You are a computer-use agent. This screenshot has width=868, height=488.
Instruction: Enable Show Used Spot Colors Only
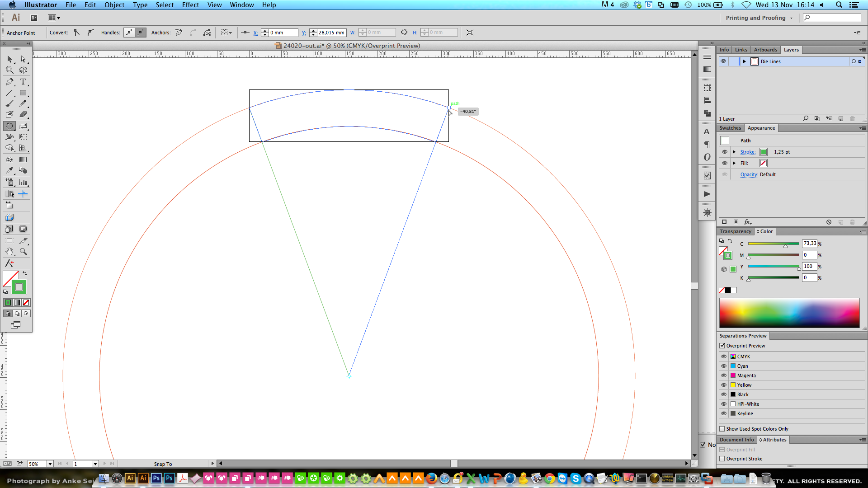pos(722,428)
